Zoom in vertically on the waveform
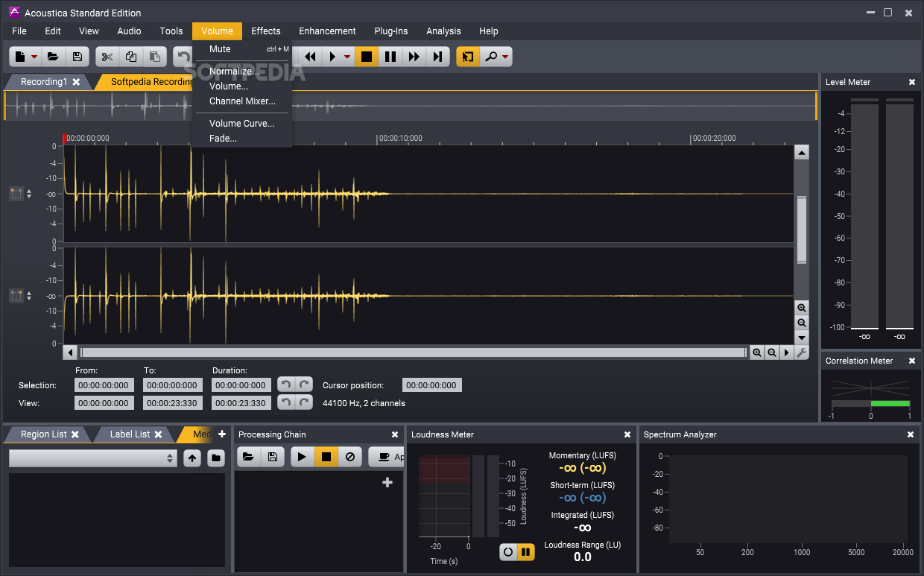924x576 pixels. [x=802, y=308]
